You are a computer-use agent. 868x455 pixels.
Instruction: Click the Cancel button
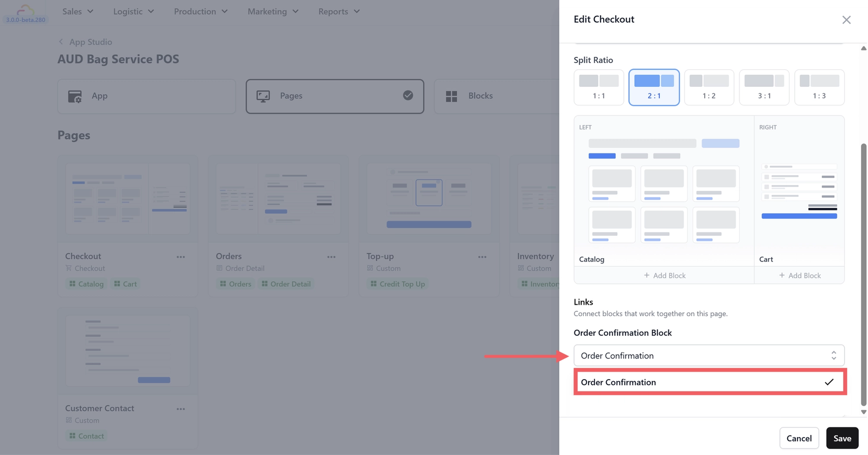[x=799, y=438]
